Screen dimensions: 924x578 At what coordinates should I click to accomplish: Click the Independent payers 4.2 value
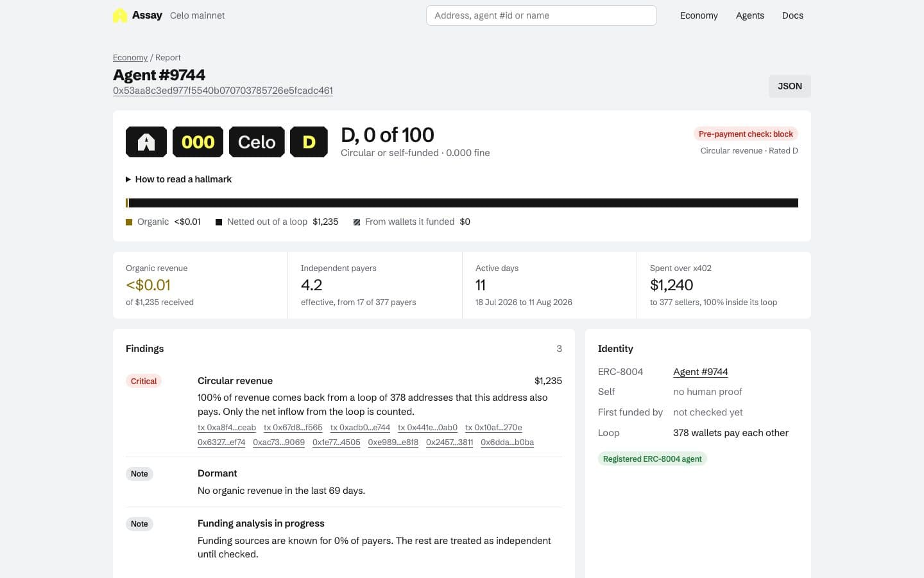tap(312, 285)
